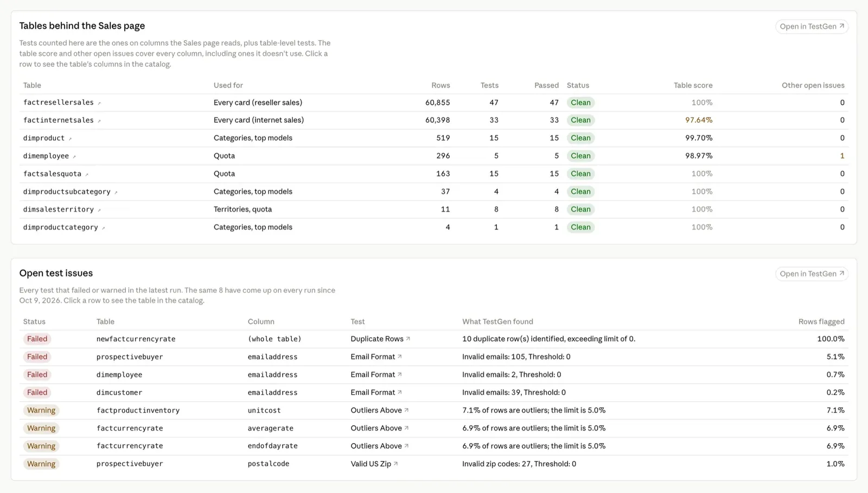Select the dimcustomer table cell
Viewport: 868px width, 493px height.
[x=119, y=393]
